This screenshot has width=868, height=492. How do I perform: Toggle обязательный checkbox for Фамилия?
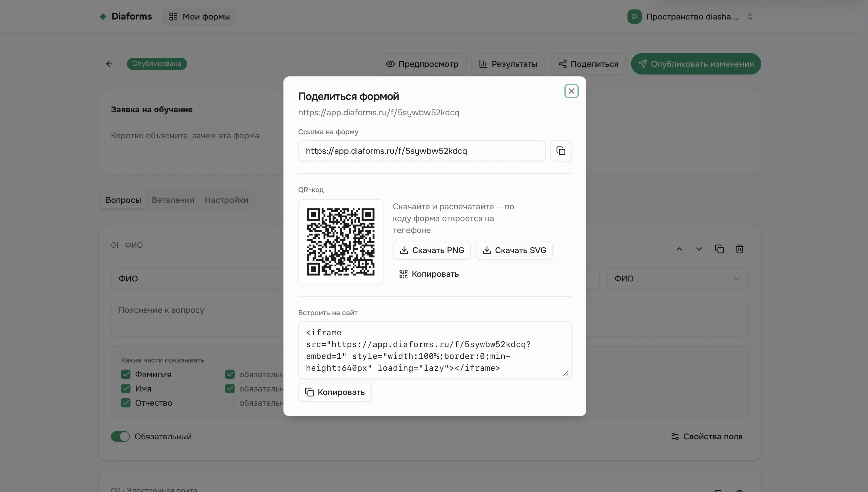(230, 374)
